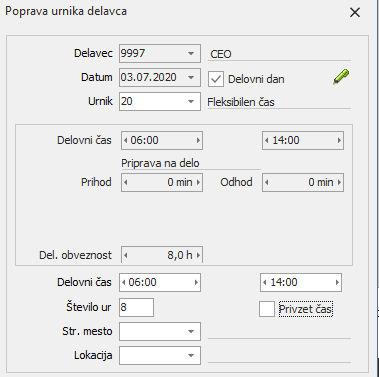Decrease Odhod minutes with left arrow
379x377 pixels.
coord(266,182)
